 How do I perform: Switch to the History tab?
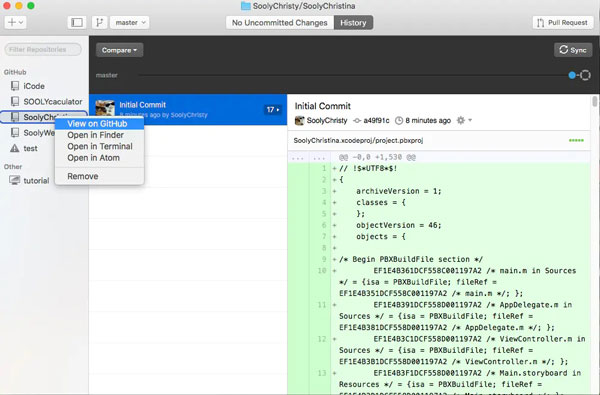353,23
